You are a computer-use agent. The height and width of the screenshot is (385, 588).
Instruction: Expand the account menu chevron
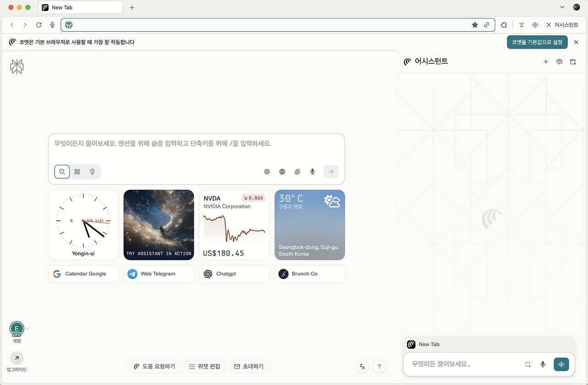(27, 329)
